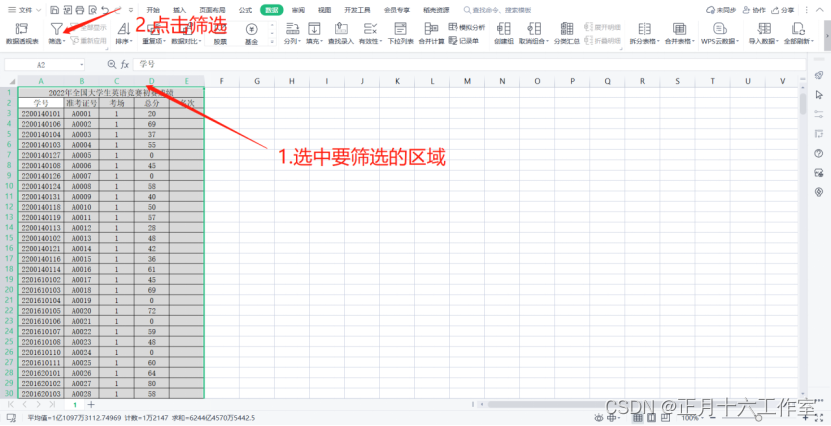Toggle the eye protection mode icon in status bar
The image size is (831, 426).
click(x=599, y=418)
